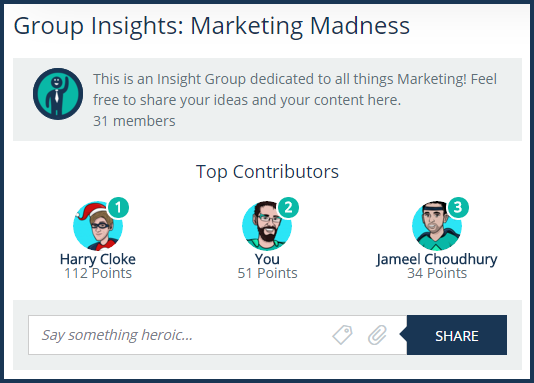Click the '34 Points' score text

coord(437,273)
